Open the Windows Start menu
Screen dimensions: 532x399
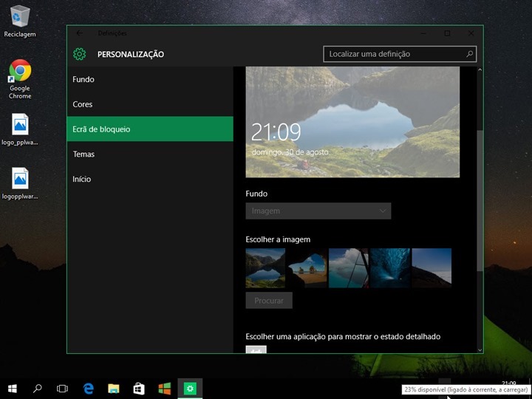pyautogui.click(x=13, y=389)
